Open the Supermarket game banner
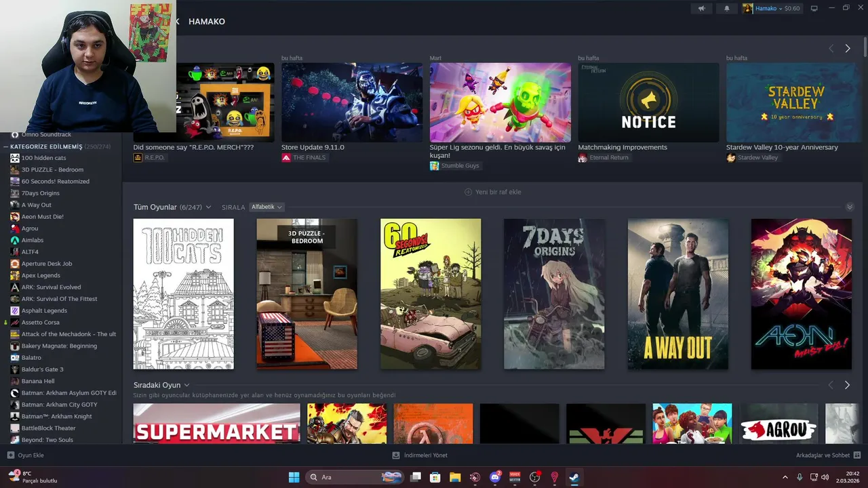 click(217, 424)
